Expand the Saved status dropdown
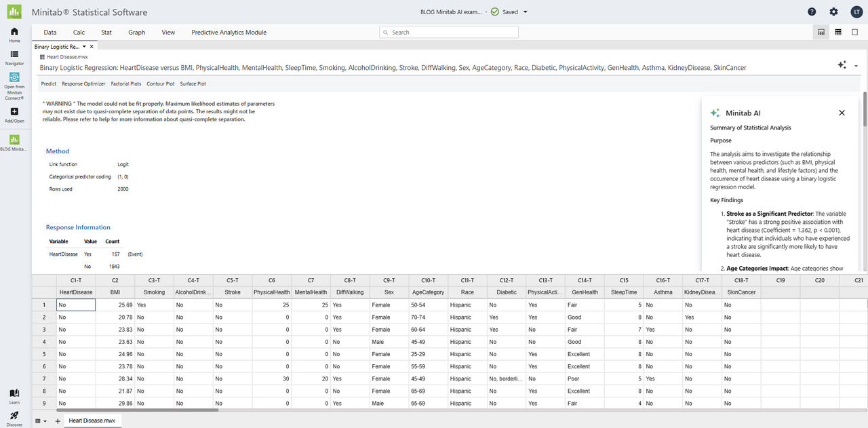The image size is (868, 428). click(526, 12)
